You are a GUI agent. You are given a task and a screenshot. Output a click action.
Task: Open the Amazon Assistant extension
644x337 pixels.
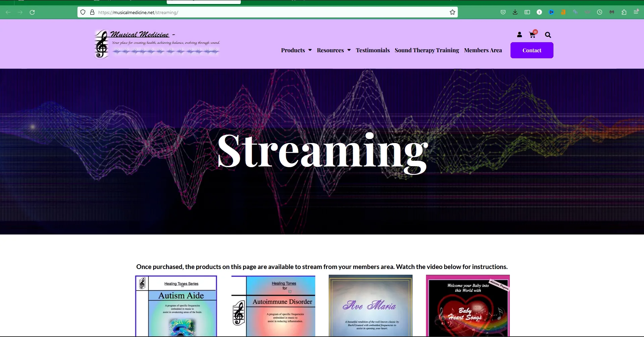563,12
